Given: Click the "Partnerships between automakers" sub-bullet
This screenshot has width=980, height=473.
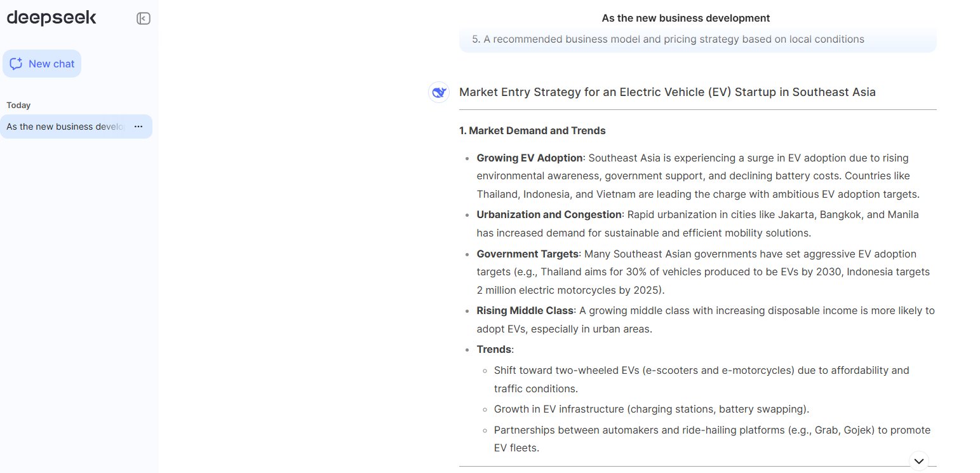Looking at the screenshot, I should (x=711, y=430).
